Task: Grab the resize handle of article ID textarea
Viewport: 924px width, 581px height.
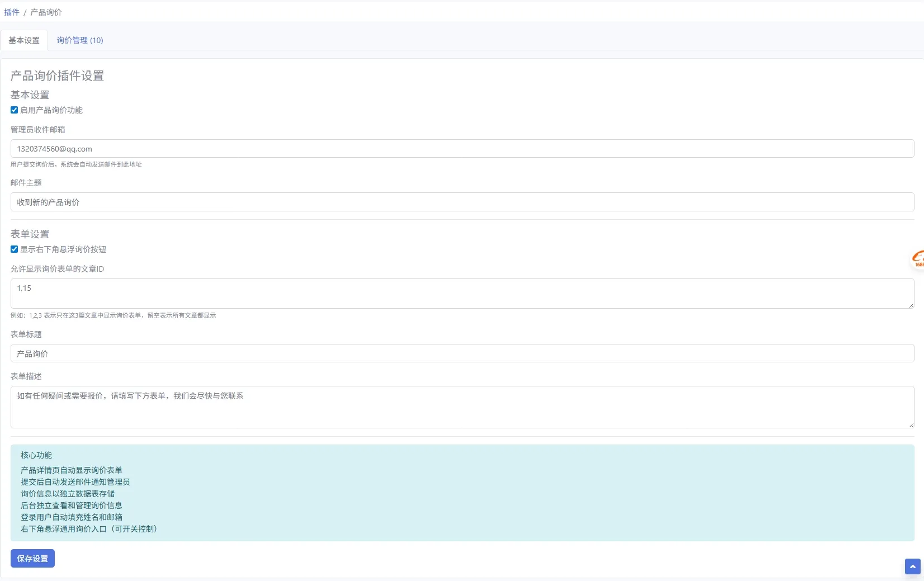Action: click(911, 305)
